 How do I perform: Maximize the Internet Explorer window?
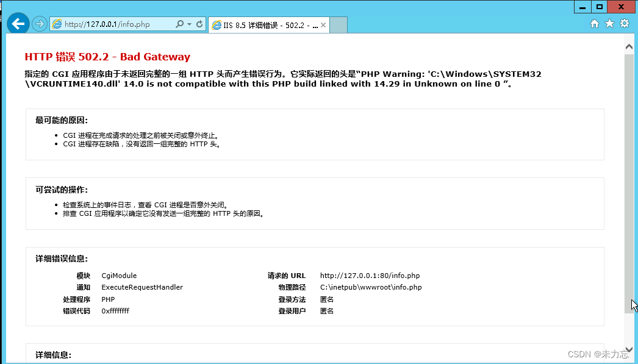[x=599, y=7]
